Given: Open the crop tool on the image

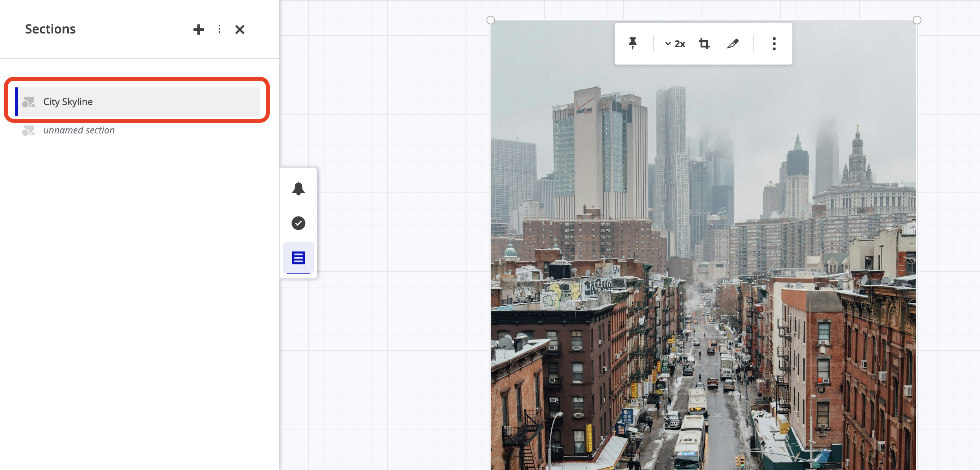Looking at the screenshot, I should [704, 44].
